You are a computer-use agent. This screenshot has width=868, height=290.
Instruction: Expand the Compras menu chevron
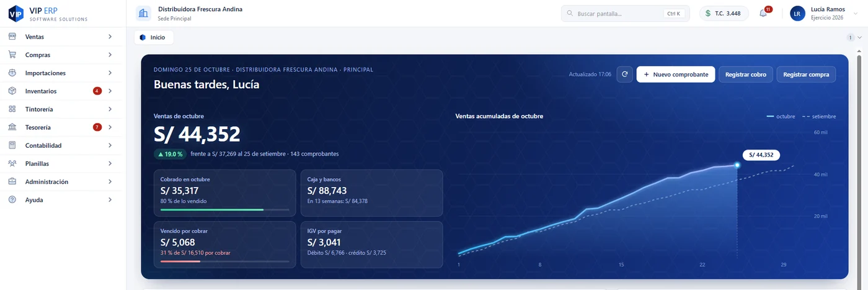tap(110, 55)
